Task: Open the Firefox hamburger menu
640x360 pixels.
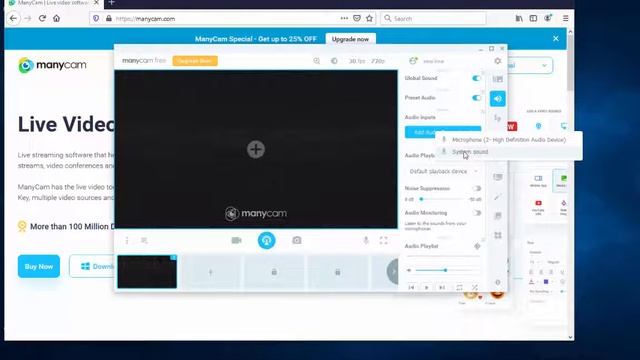Action: tap(565, 18)
